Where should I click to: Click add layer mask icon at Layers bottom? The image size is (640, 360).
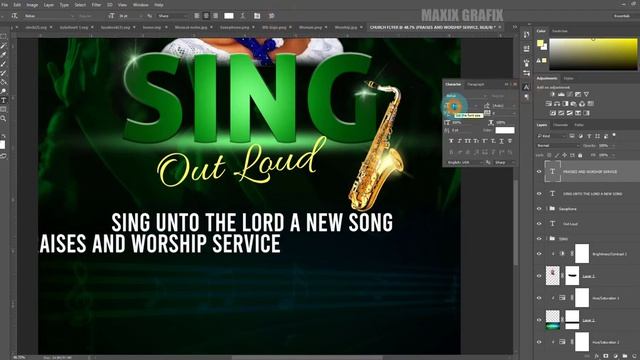[x=606, y=356]
